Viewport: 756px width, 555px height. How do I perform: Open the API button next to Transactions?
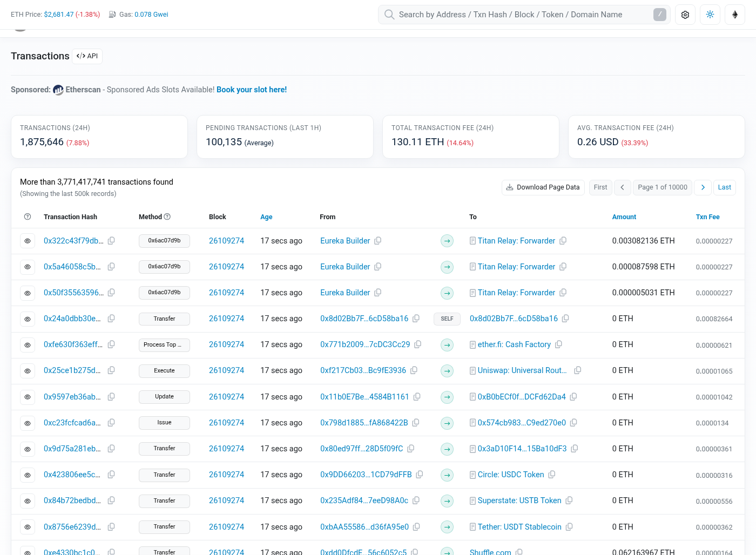[87, 56]
